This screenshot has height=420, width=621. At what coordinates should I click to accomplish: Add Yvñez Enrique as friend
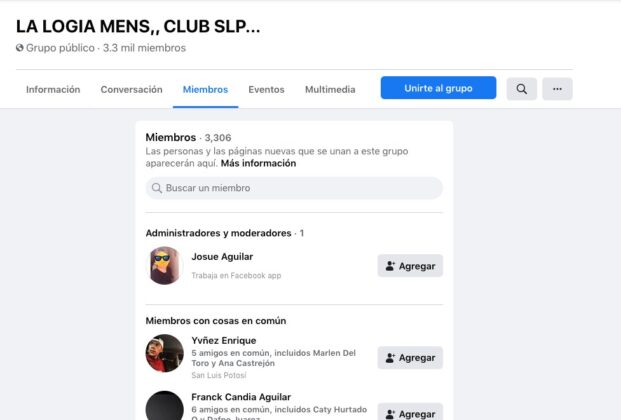[410, 357]
